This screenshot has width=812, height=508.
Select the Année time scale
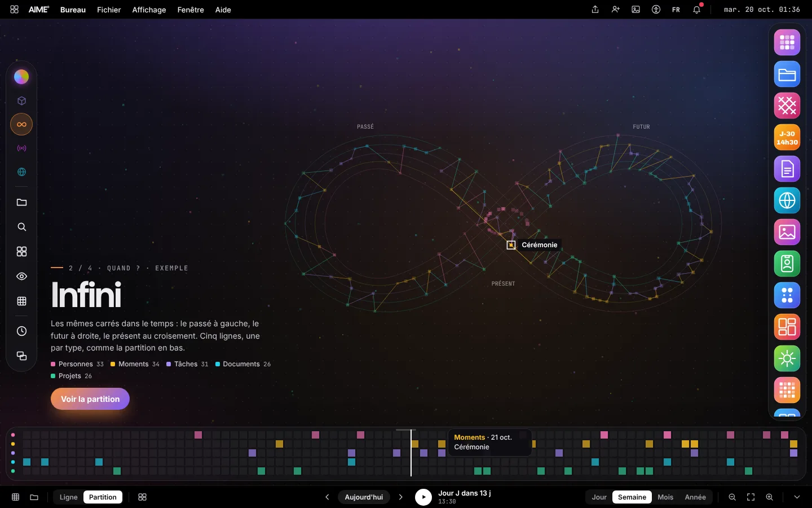click(695, 497)
